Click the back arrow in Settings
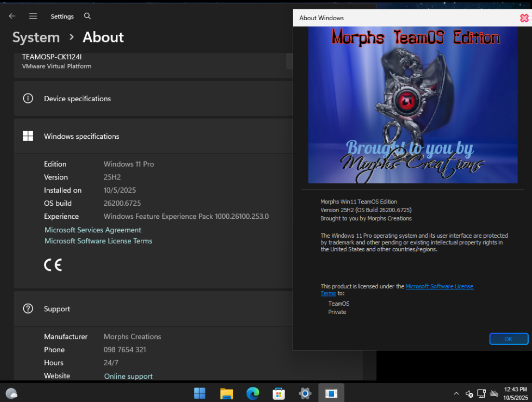This screenshot has height=402, width=532. (x=12, y=16)
